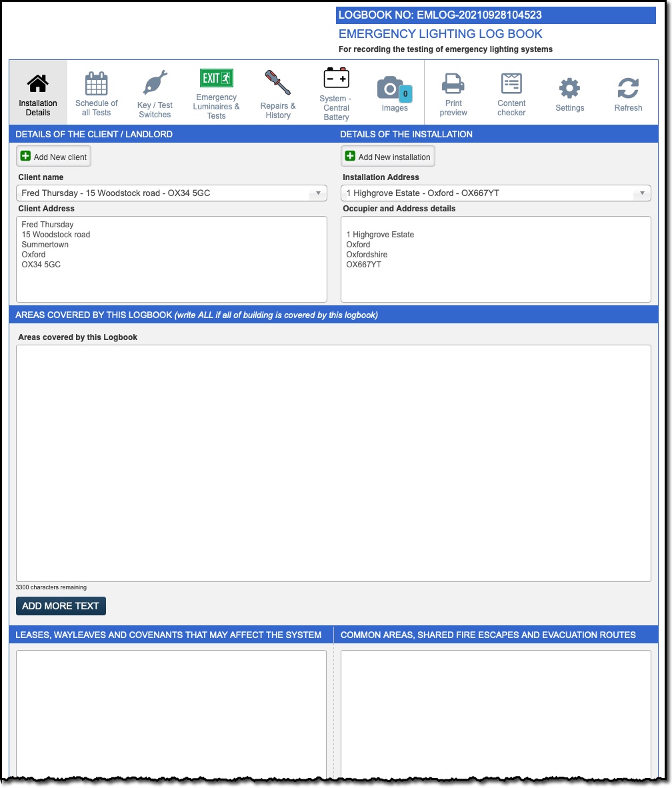Screen dimensions: 672x788
Task: Open the Settings gear icon
Action: click(569, 89)
